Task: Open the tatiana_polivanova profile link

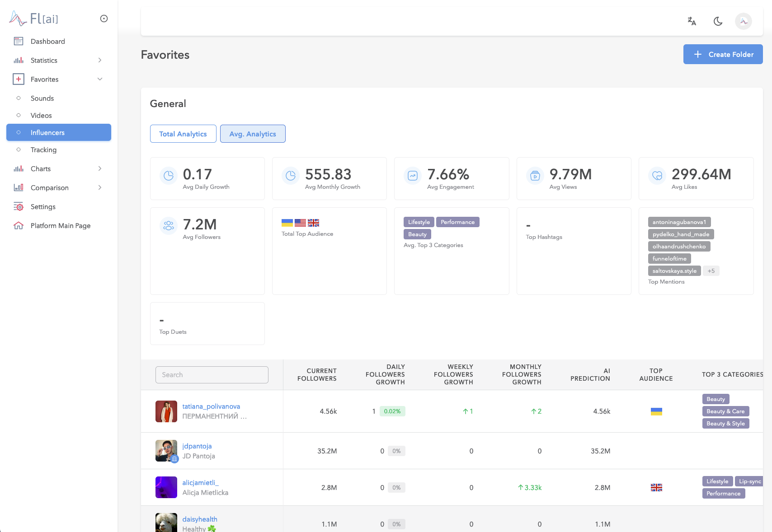Action: tap(211, 406)
